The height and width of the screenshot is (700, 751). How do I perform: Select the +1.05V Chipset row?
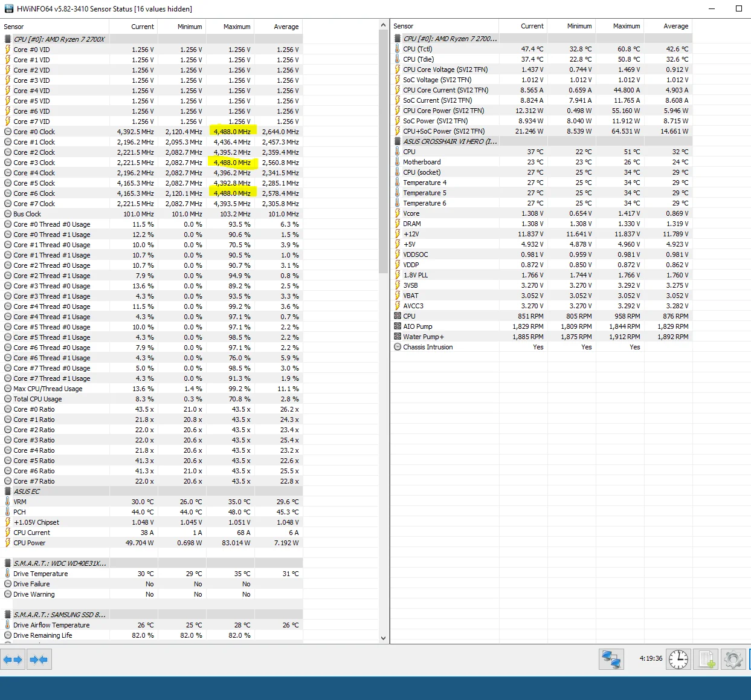point(151,522)
